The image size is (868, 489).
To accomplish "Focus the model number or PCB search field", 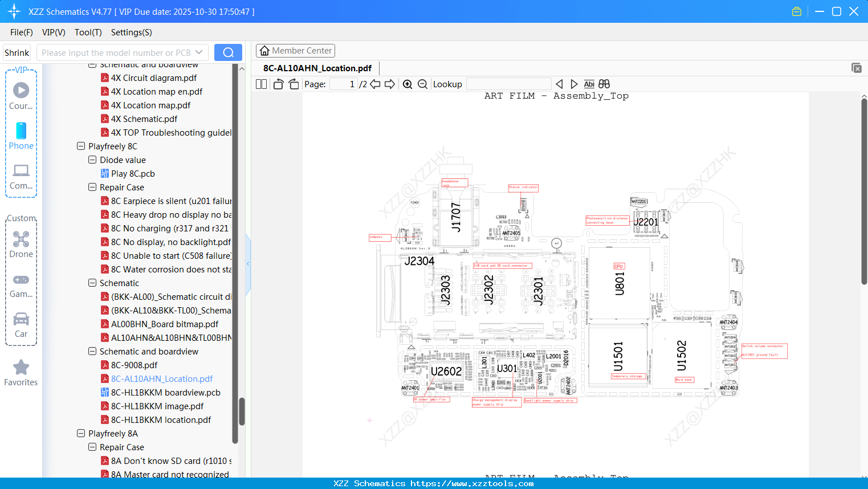I will [x=116, y=52].
